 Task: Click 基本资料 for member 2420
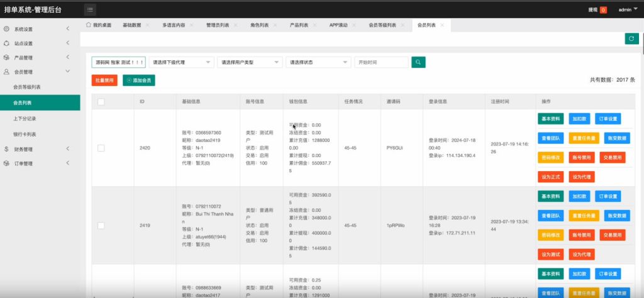click(551, 119)
